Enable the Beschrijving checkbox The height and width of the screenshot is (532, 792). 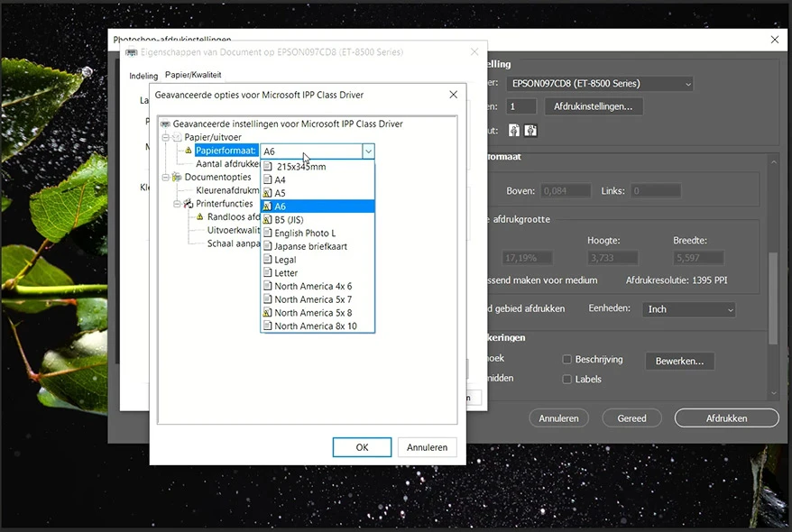(x=566, y=360)
